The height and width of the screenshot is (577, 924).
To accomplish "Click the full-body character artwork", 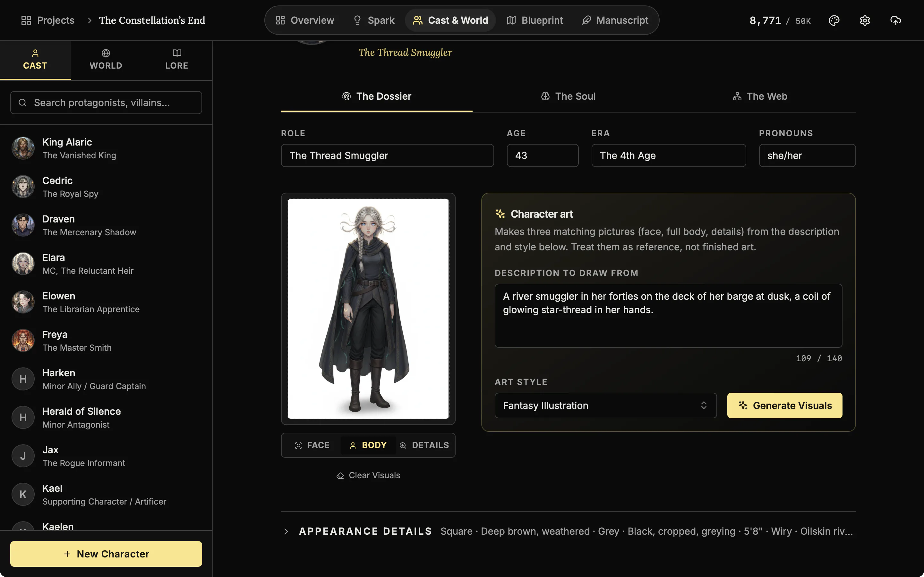I will coord(368,309).
